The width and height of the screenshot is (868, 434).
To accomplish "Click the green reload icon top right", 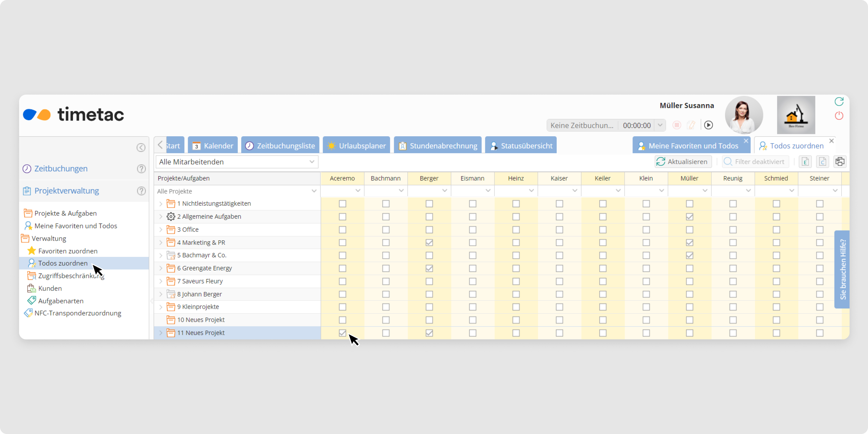I will tap(839, 102).
